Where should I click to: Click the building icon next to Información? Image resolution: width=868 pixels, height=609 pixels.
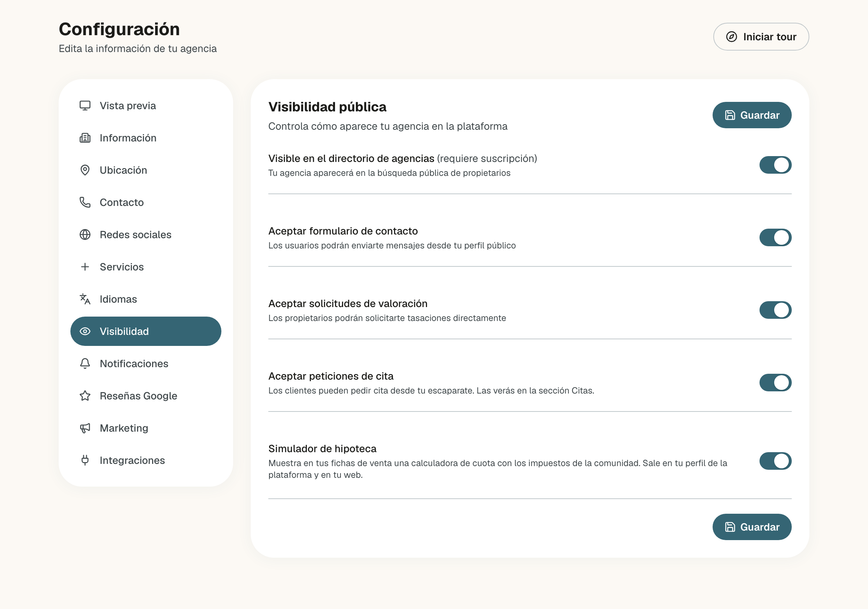tap(85, 138)
